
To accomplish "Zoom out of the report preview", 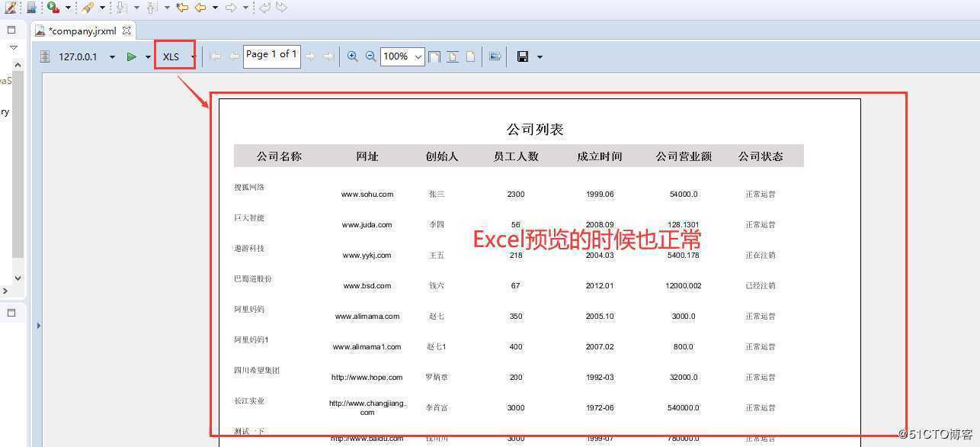I will (370, 56).
